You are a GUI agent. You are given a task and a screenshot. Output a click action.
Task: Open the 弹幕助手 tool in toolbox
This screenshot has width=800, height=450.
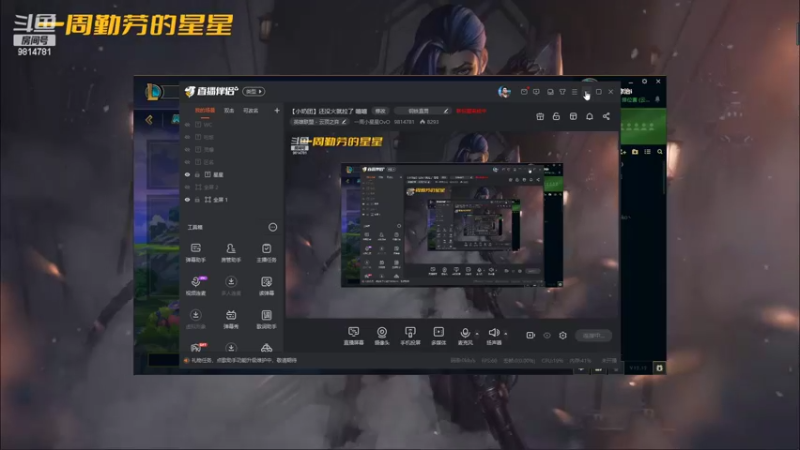[x=195, y=253]
